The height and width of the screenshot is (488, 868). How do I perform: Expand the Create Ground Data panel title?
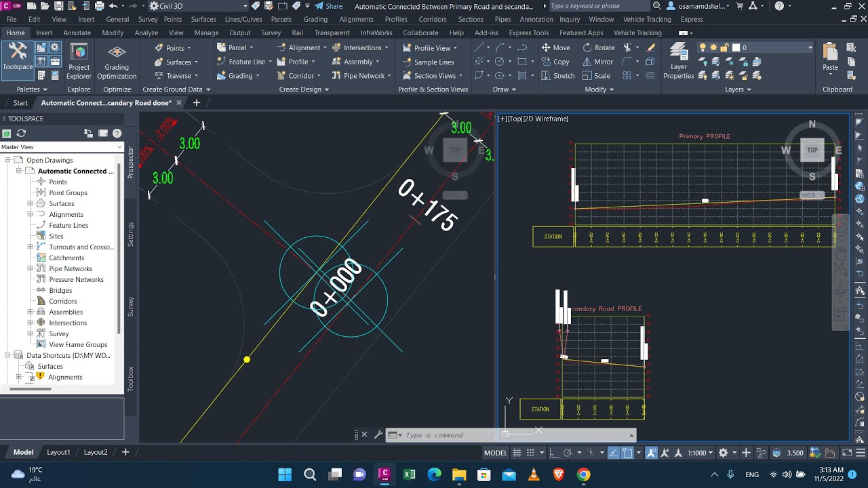coord(176,89)
